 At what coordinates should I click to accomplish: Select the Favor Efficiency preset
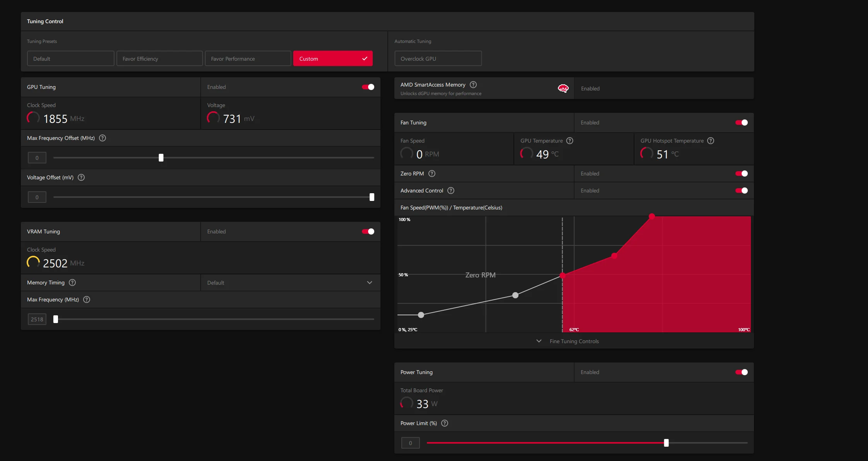[x=159, y=59]
